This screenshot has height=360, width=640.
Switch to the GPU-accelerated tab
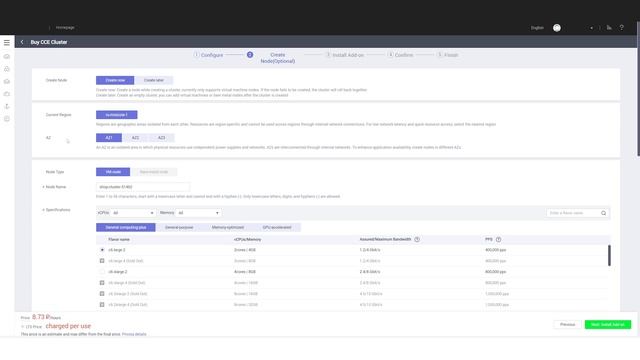click(277, 227)
